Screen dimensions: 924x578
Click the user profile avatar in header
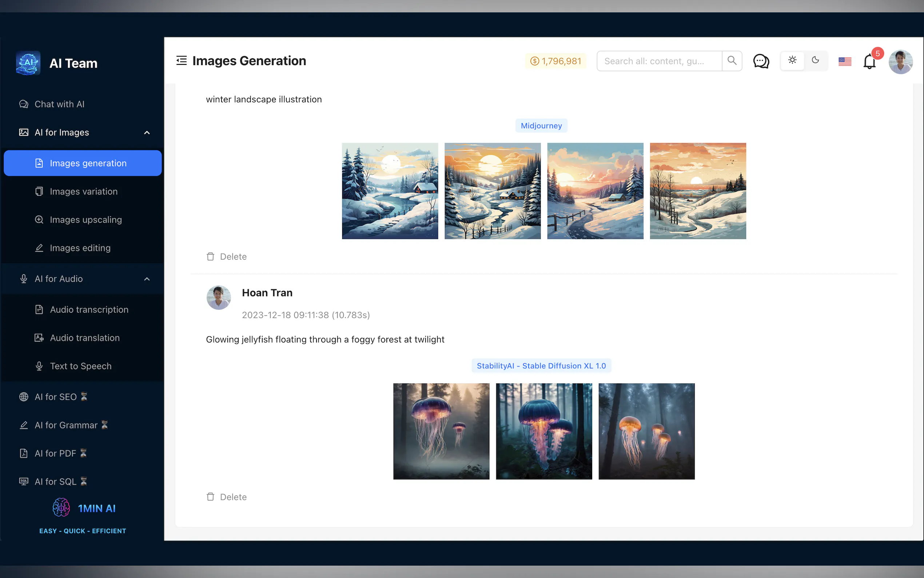pyautogui.click(x=900, y=62)
